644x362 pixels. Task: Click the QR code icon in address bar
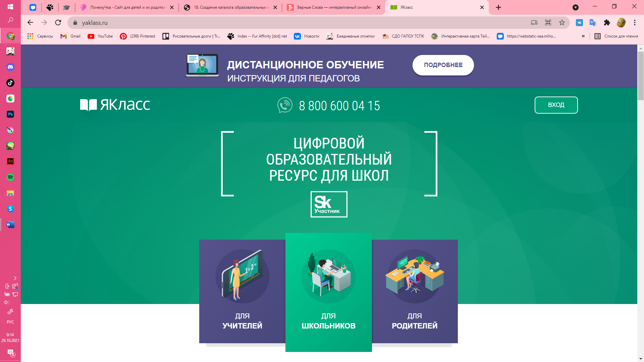click(548, 22)
